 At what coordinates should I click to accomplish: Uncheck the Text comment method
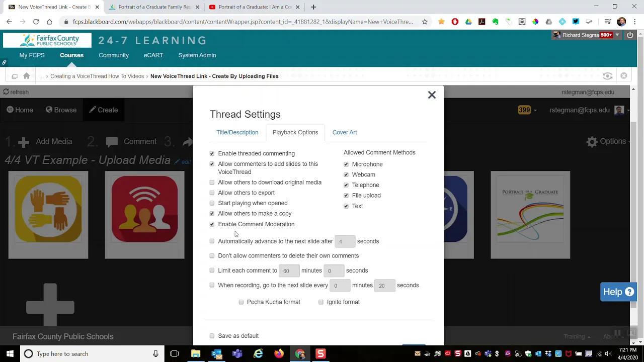click(x=346, y=206)
